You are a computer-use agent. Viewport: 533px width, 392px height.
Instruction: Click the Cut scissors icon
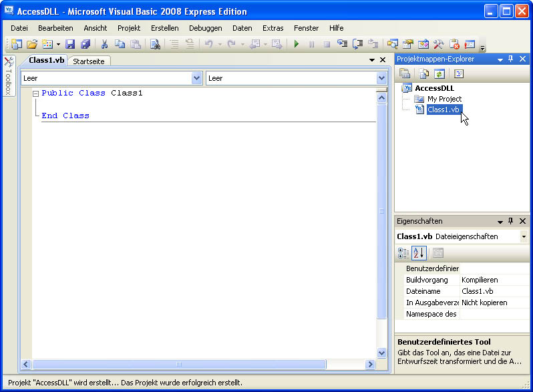click(104, 44)
